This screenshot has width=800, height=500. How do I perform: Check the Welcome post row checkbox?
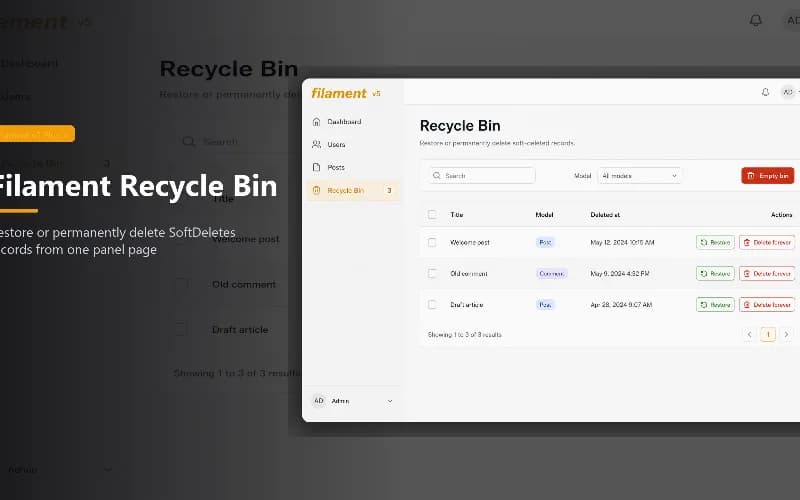coord(432,242)
